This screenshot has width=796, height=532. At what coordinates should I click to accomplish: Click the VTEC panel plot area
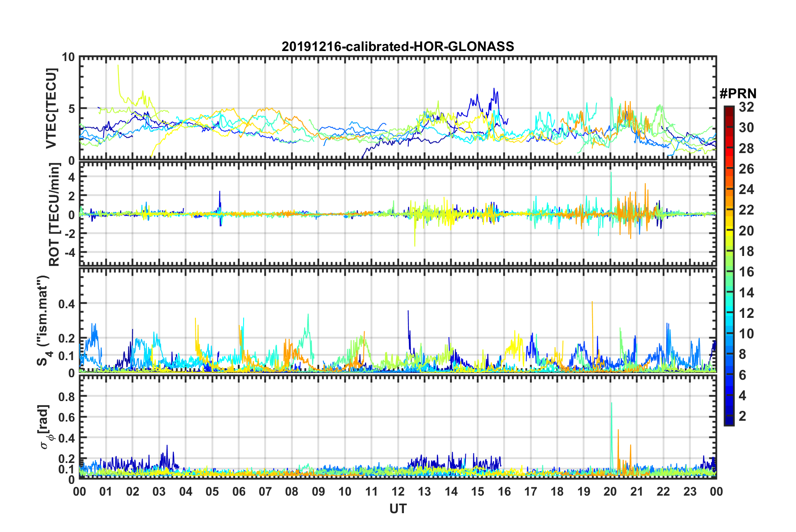coord(398,108)
